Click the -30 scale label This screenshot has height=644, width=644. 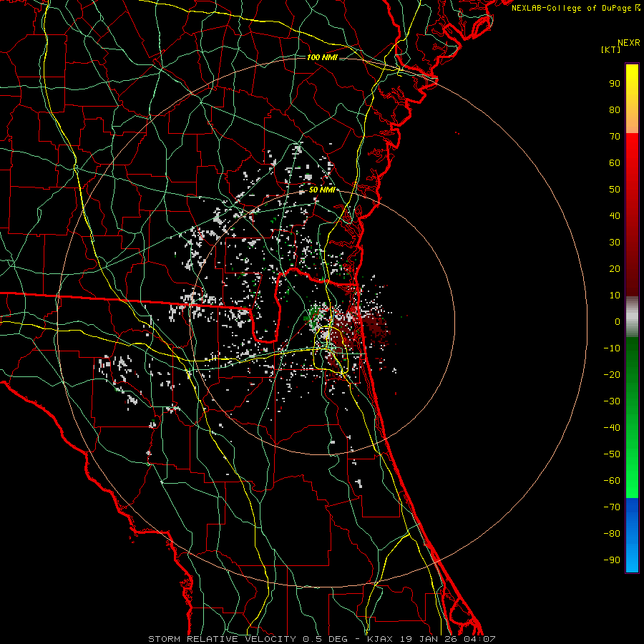pyautogui.click(x=612, y=401)
